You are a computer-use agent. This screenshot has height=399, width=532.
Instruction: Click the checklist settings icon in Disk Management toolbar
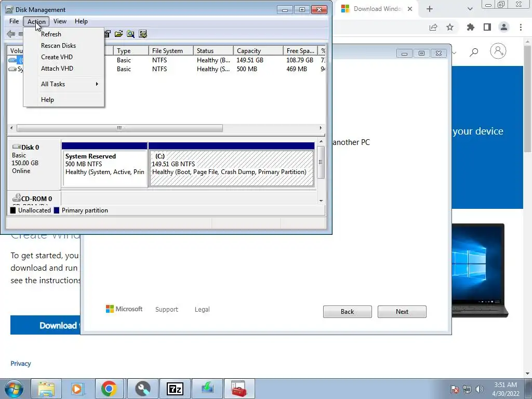(x=143, y=34)
